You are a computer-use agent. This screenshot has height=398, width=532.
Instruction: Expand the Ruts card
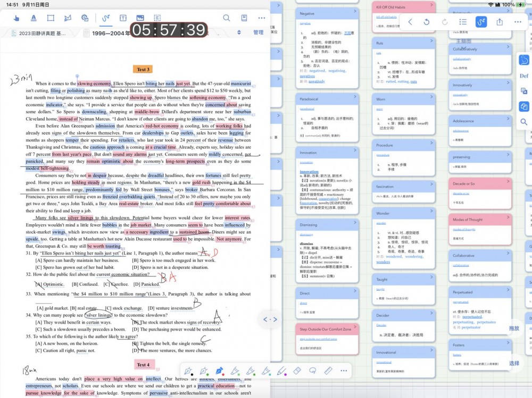[x=431, y=41]
